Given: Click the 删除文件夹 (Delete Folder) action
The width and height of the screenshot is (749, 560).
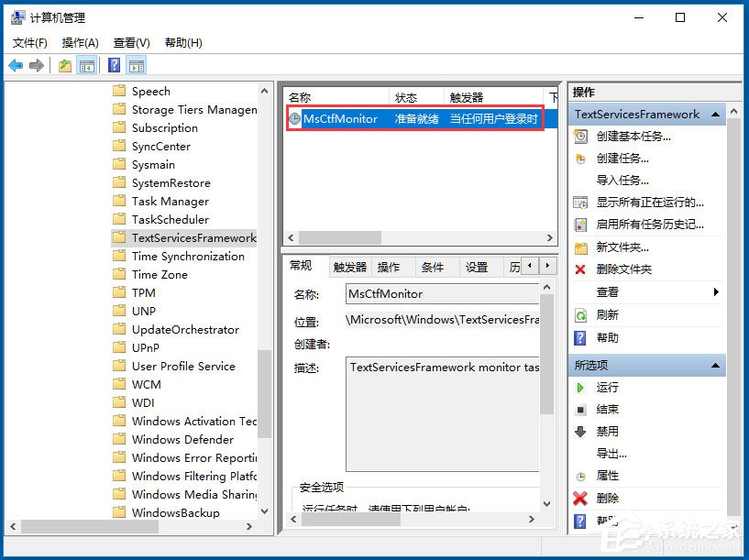Looking at the screenshot, I should pos(623,269).
